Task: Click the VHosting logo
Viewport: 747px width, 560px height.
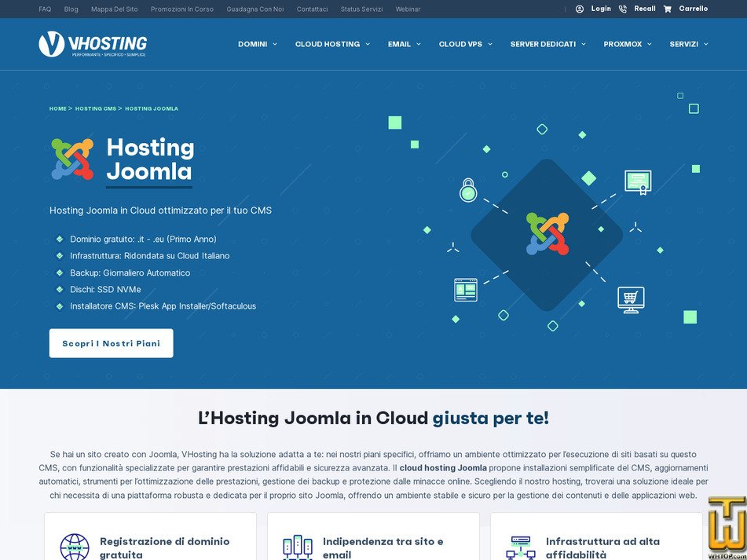Action: 93,43
